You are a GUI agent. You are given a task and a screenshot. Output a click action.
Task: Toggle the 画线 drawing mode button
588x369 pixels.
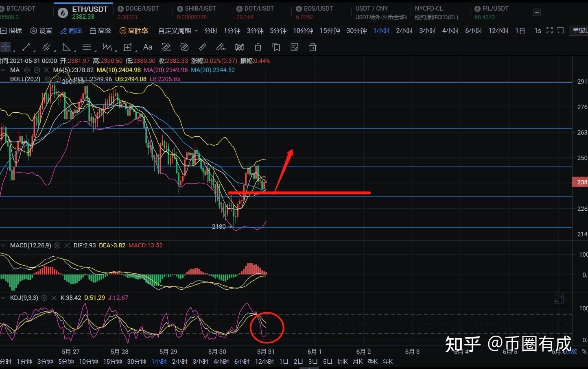[71, 31]
